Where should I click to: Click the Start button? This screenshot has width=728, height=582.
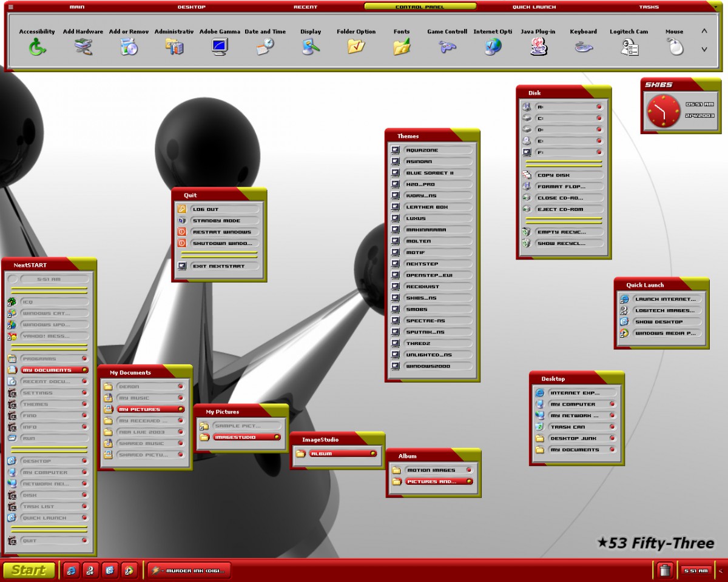(29, 570)
